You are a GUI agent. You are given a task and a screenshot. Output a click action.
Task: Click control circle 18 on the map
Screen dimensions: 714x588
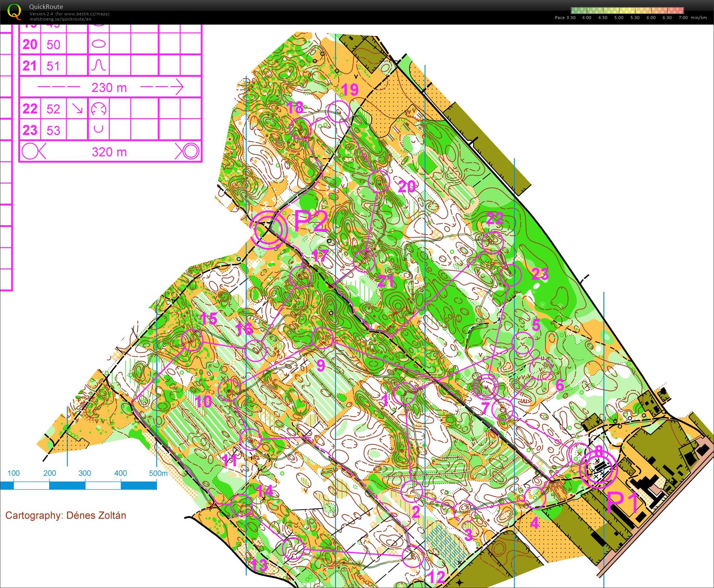pos(300,129)
